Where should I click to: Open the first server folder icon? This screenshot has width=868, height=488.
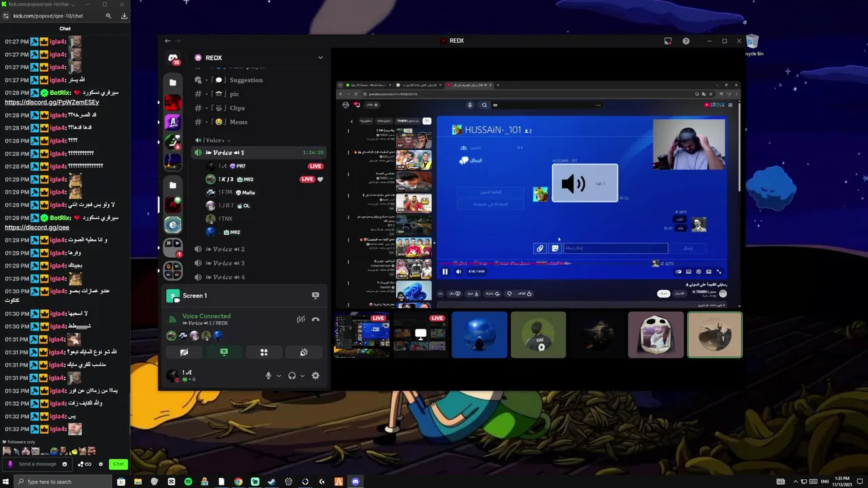173,83
